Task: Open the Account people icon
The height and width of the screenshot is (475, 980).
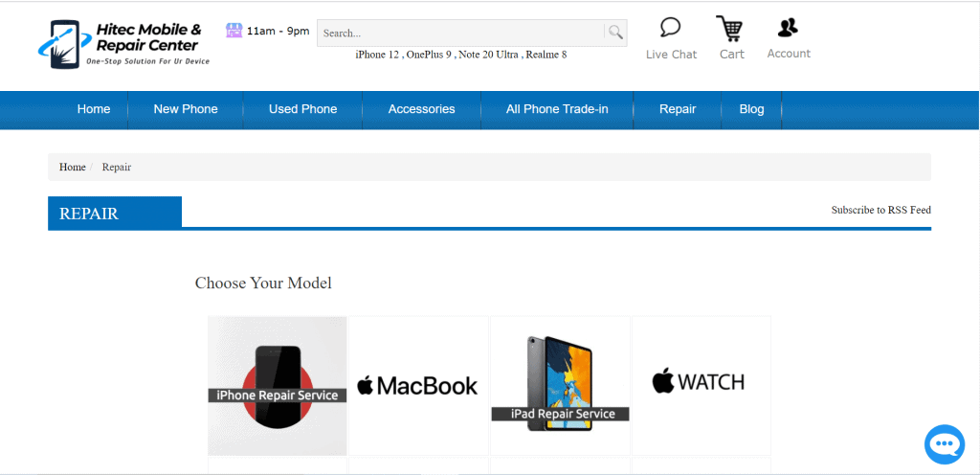Action: coord(789,28)
